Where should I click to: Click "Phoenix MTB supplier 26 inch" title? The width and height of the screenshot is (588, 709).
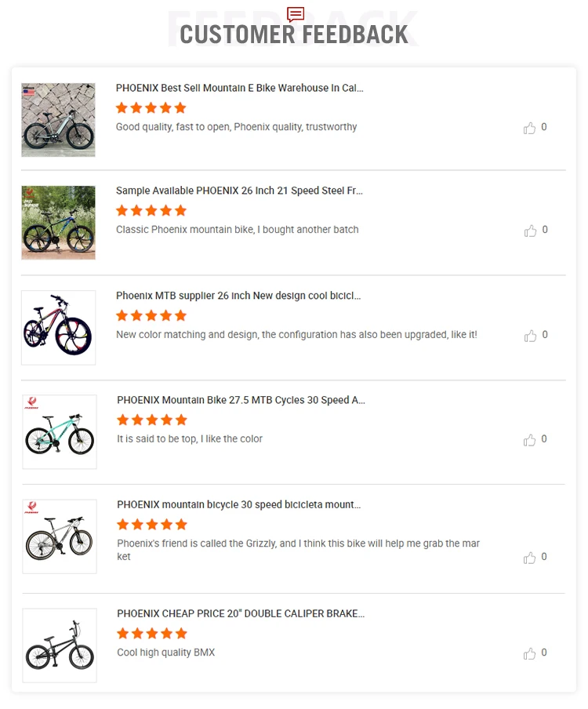point(238,296)
